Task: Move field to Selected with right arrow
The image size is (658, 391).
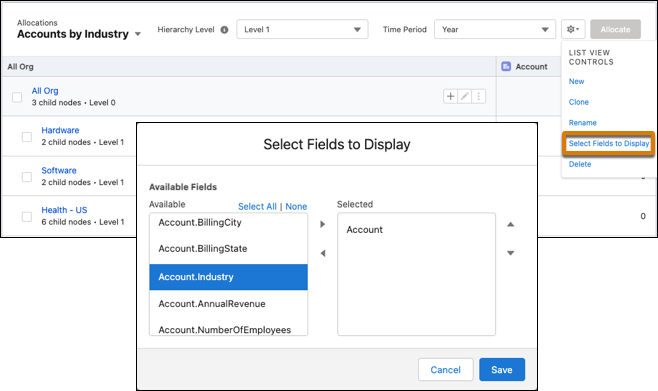Action: pyautogui.click(x=322, y=224)
